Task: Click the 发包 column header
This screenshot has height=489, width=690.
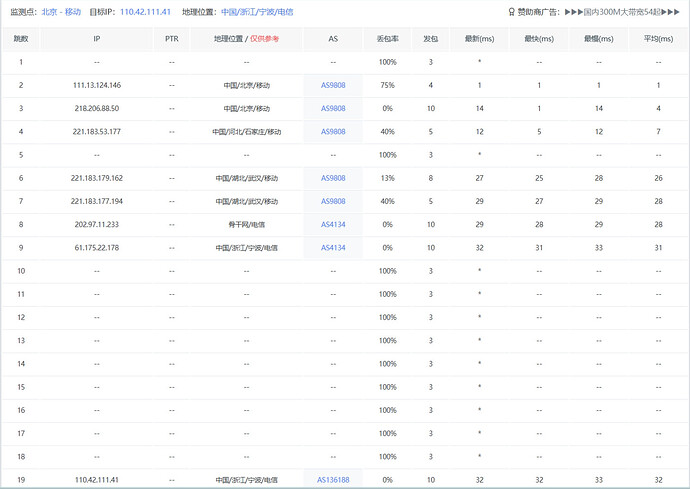Action: [x=431, y=39]
